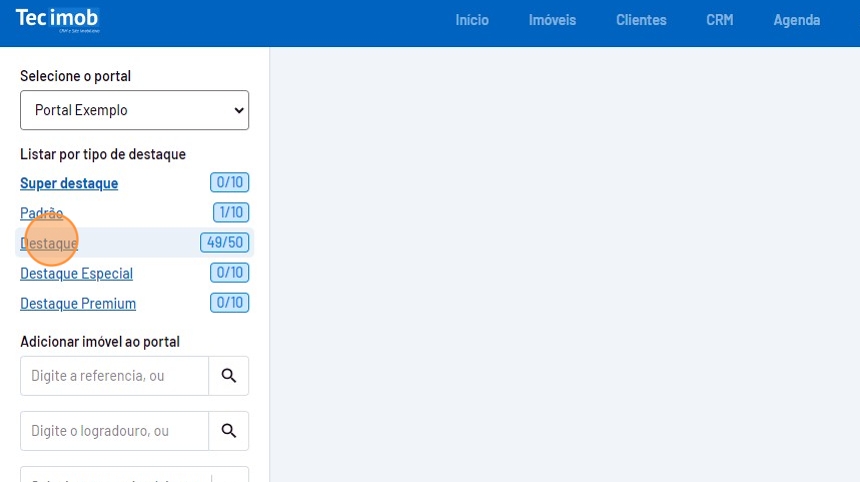
Task: Go to the Imóveis section
Action: pyautogui.click(x=552, y=20)
